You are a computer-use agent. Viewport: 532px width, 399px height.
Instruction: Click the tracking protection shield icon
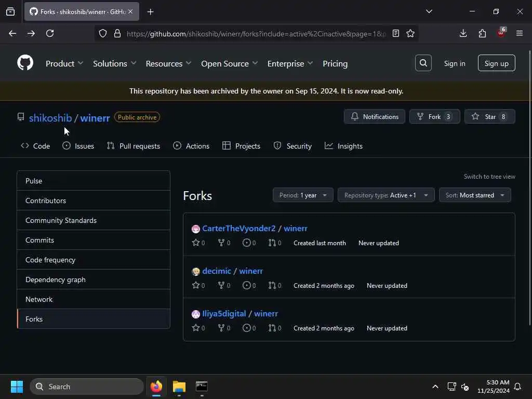(x=103, y=33)
